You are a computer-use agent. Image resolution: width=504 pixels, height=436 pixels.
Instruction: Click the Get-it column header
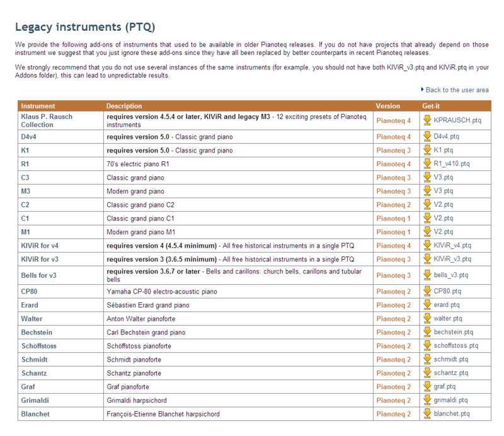(x=431, y=106)
